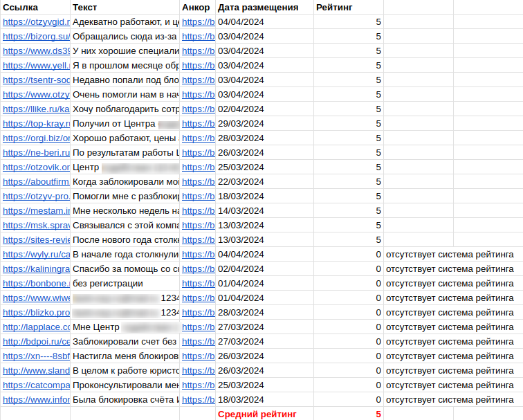This screenshot has height=420, width=523.
Task: Select the "без регистрации" text cell
Action: tap(109, 284)
